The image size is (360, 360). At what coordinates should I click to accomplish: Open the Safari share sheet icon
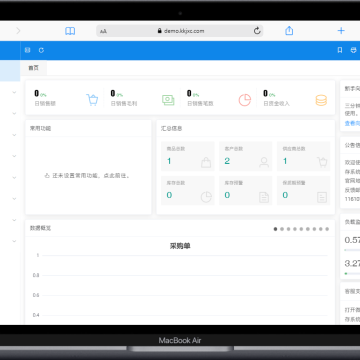pos(289,31)
